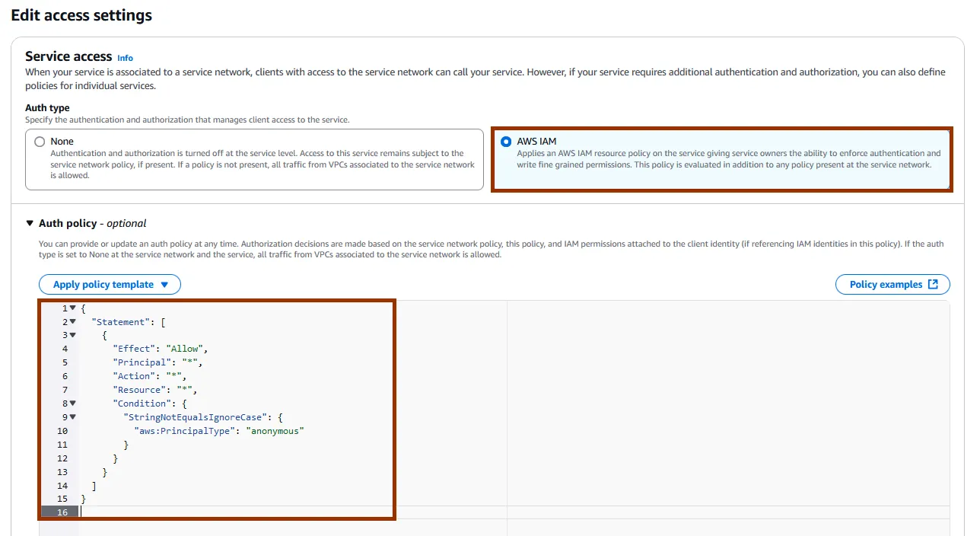Fold StringNotEqualsIgnoreCase block at line 9
Viewport: 980px width, 536px height.
[x=73, y=417]
